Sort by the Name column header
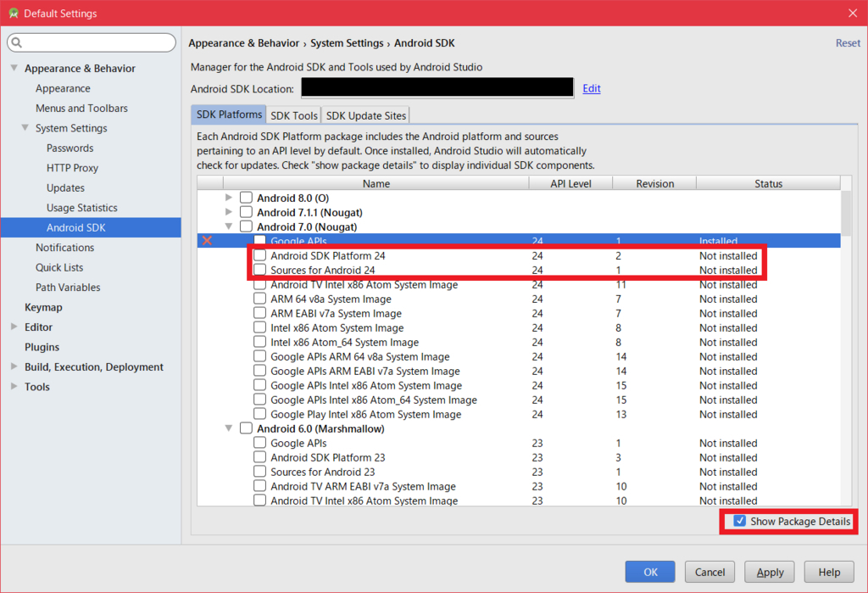 click(x=376, y=183)
